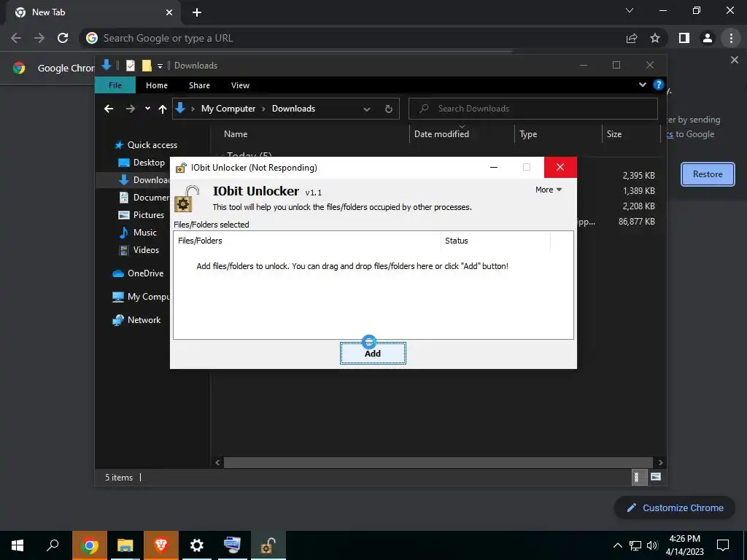Click the new folder icon in Explorer title bar

pyautogui.click(x=147, y=65)
